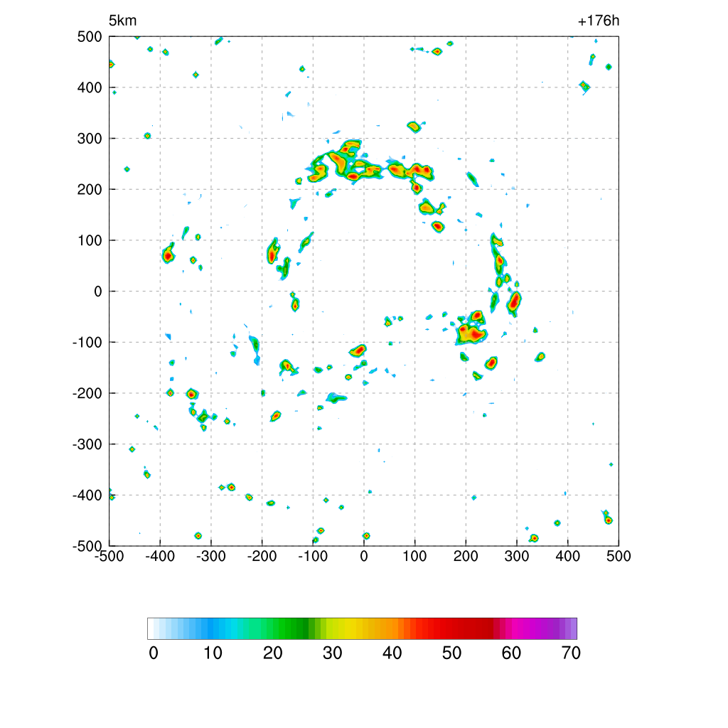Image resolution: width=728 pixels, height=728 pixels.
Task: Click the y-axis tick label "-100"
Action: 87,343
